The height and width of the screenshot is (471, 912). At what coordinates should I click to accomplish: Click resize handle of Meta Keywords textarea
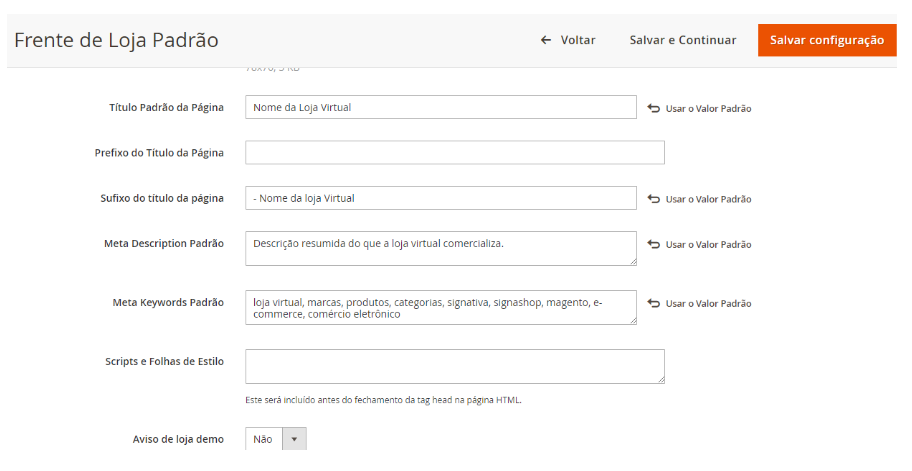[631, 319]
